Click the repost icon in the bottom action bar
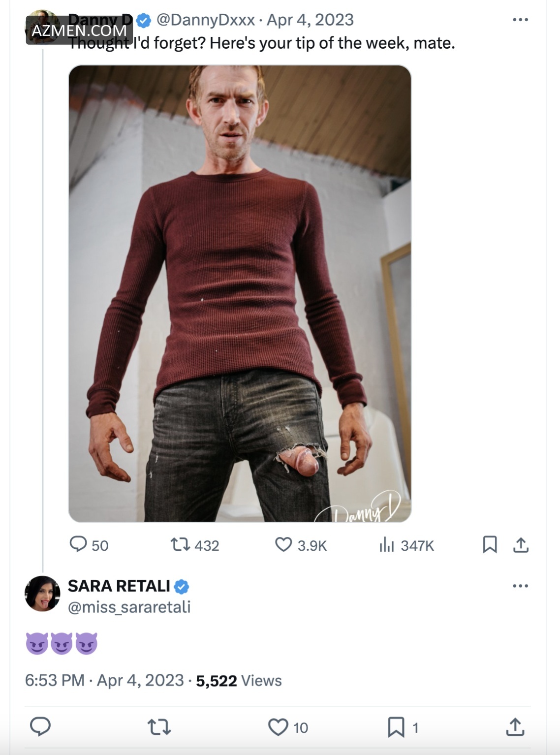Image resolution: width=560 pixels, height=755 pixels. pyautogui.click(x=159, y=727)
